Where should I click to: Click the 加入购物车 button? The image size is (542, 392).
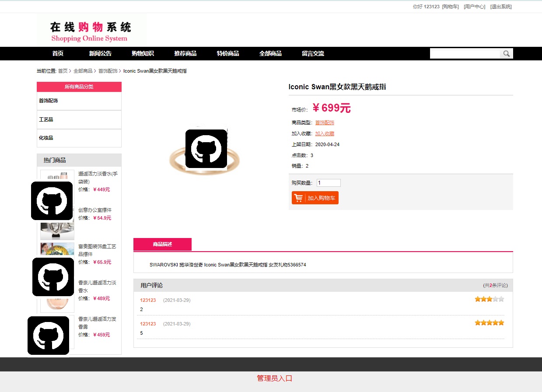tap(315, 198)
